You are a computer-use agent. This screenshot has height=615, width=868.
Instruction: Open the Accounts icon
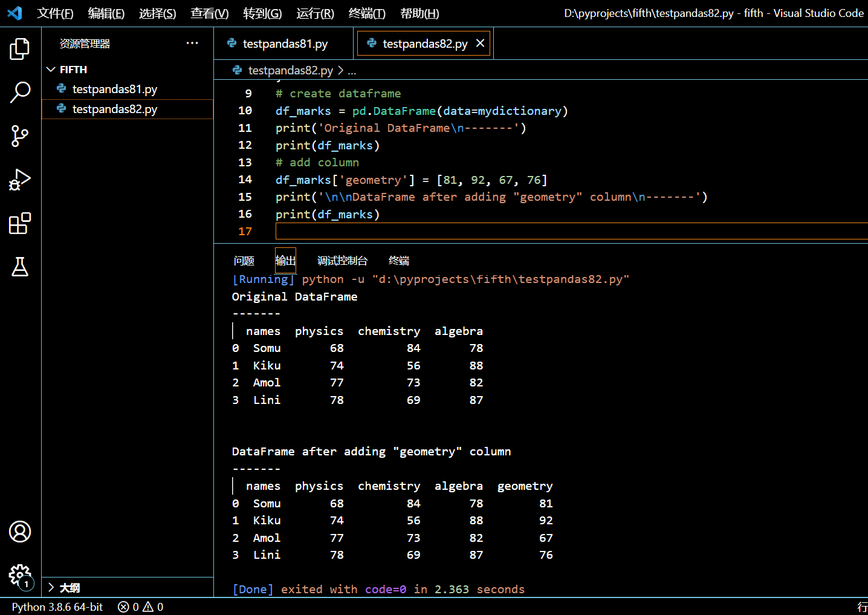[x=20, y=532]
